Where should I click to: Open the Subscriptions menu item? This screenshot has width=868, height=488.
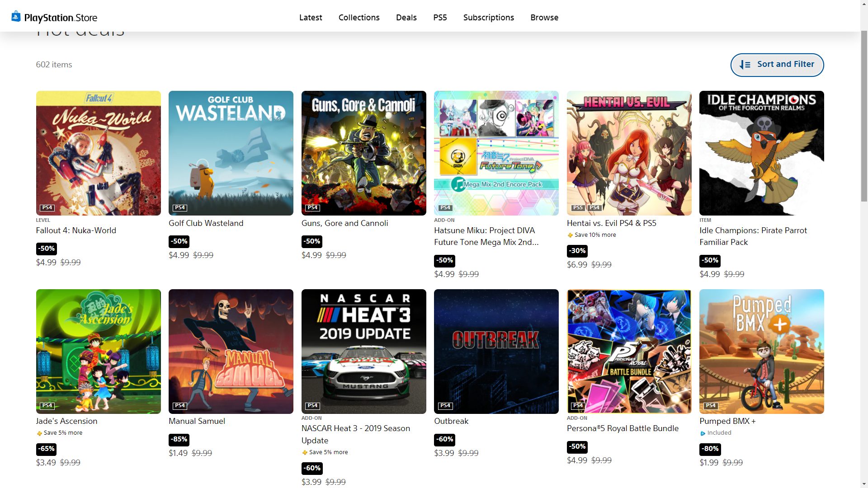click(x=488, y=18)
